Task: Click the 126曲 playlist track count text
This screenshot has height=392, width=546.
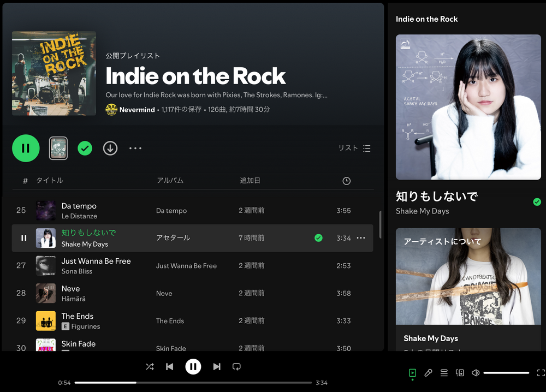Action: tap(217, 109)
